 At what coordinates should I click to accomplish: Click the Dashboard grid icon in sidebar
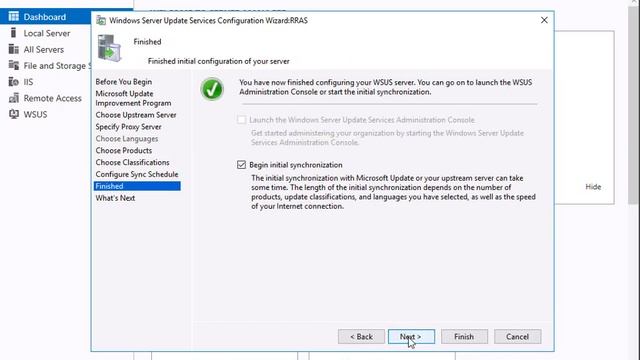click(13, 16)
